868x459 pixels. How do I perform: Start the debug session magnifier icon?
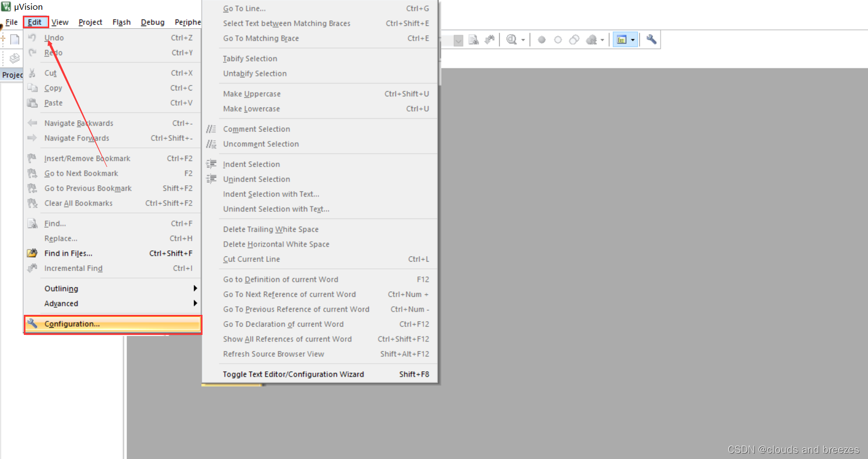[512, 40]
